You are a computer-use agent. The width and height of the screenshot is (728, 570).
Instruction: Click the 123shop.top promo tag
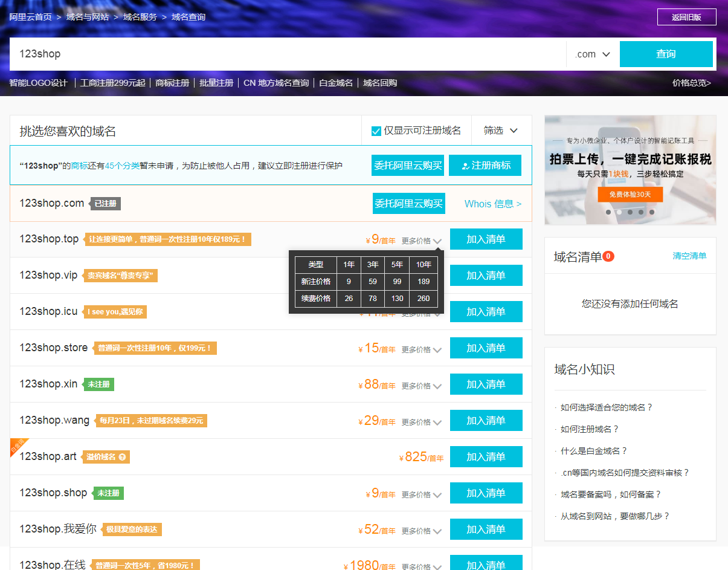[168, 239]
